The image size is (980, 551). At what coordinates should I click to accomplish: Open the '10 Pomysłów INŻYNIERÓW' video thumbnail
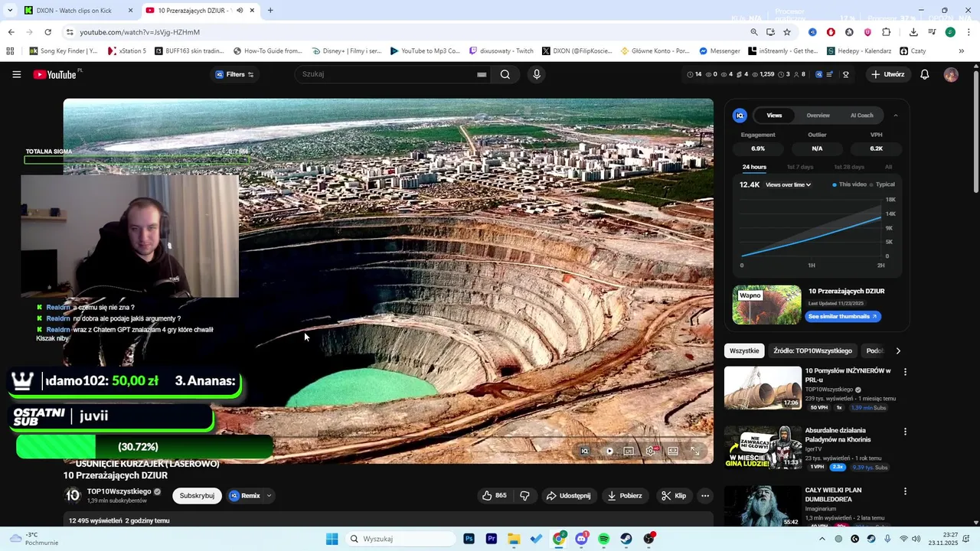(763, 388)
